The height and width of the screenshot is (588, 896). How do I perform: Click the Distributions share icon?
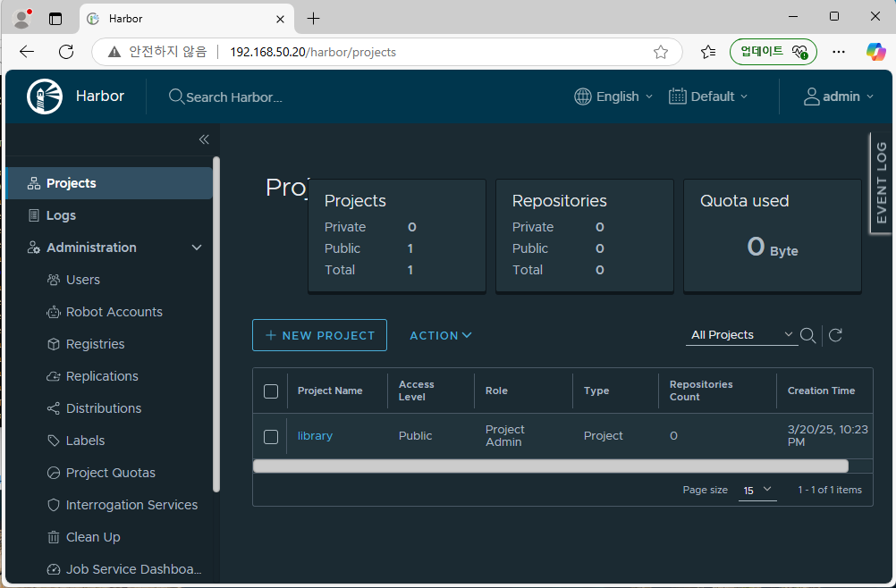(x=53, y=408)
